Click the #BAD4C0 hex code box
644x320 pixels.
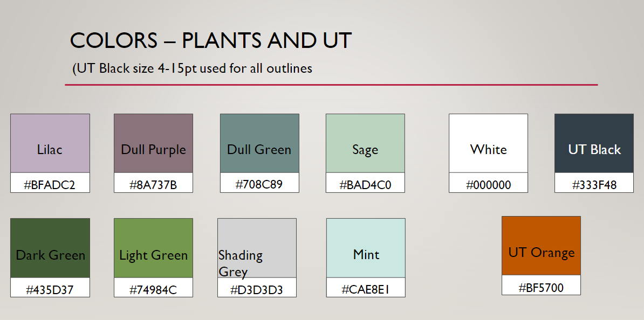pos(365,183)
